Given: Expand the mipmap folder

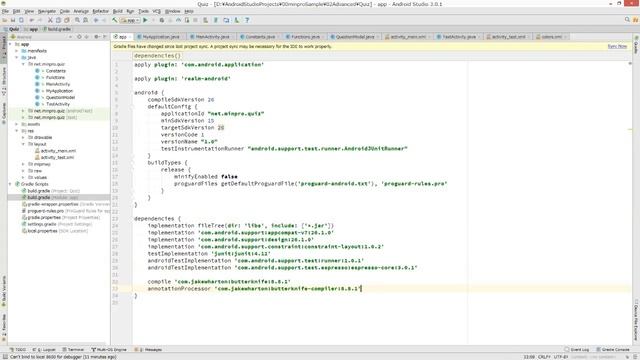Looking at the screenshot, I should [x=24, y=164].
